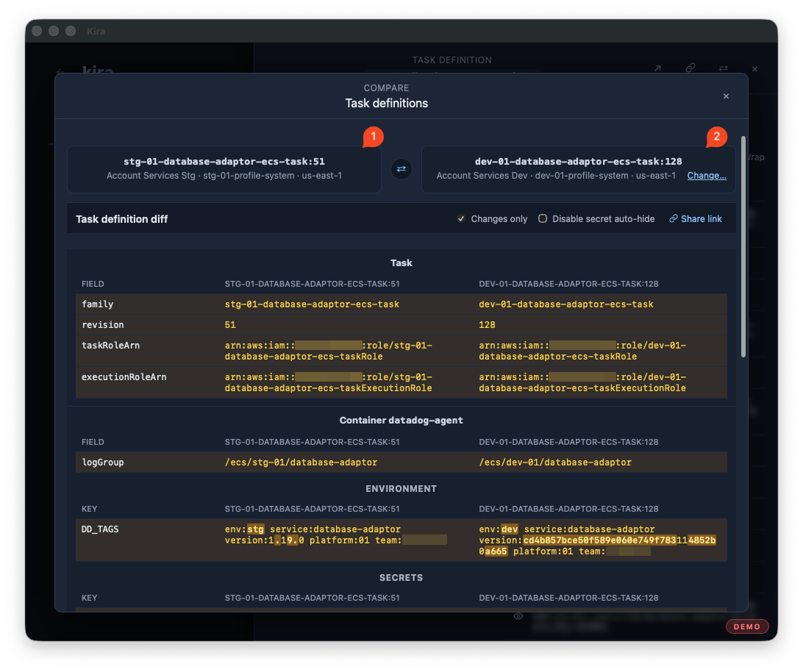Click family value stg-01-database-adaptor-ecs-task
Viewport: 803px width, 672px height.
point(312,304)
